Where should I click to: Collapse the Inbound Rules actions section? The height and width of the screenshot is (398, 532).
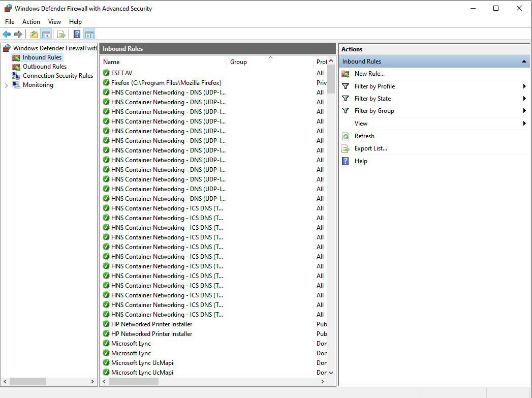[x=523, y=60]
